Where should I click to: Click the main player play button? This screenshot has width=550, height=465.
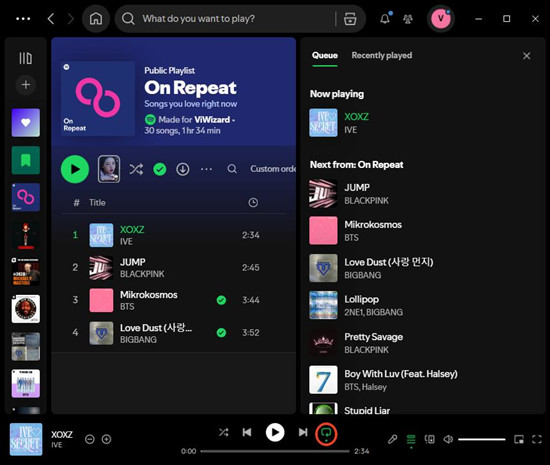pos(275,432)
